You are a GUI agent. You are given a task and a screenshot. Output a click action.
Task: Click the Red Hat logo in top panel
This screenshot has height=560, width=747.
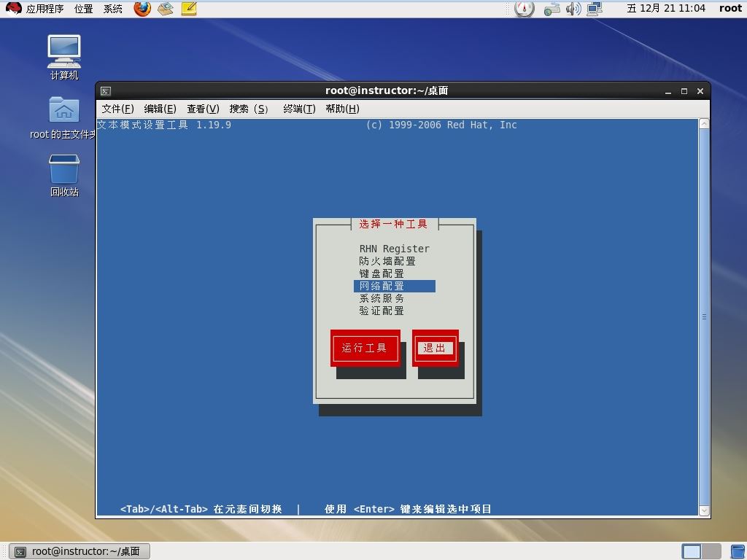point(13,8)
